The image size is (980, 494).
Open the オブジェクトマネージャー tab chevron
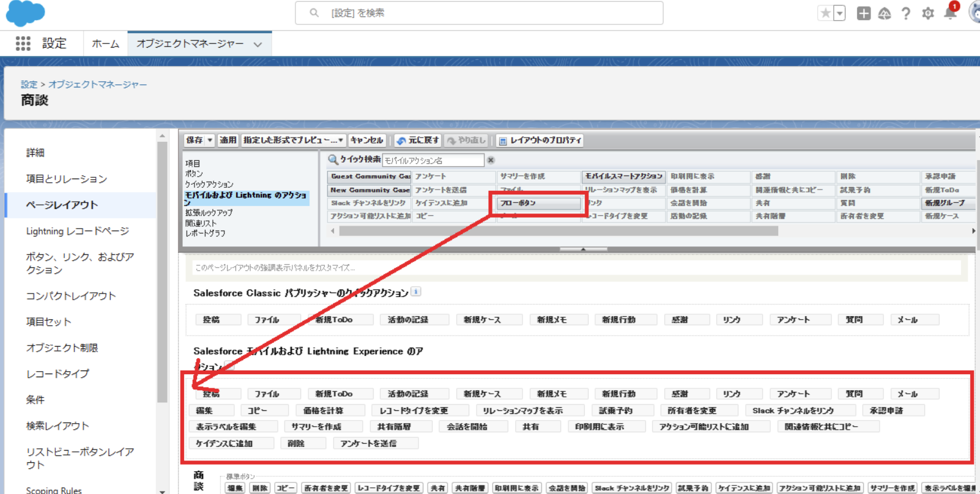tap(258, 44)
